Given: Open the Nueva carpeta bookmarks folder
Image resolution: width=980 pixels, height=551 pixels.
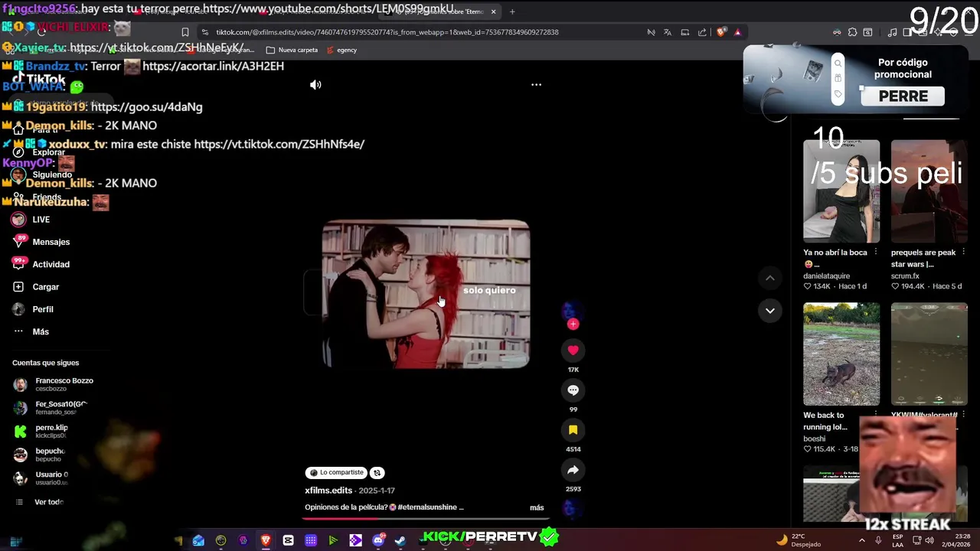Looking at the screenshot, I should coord(292,50).
